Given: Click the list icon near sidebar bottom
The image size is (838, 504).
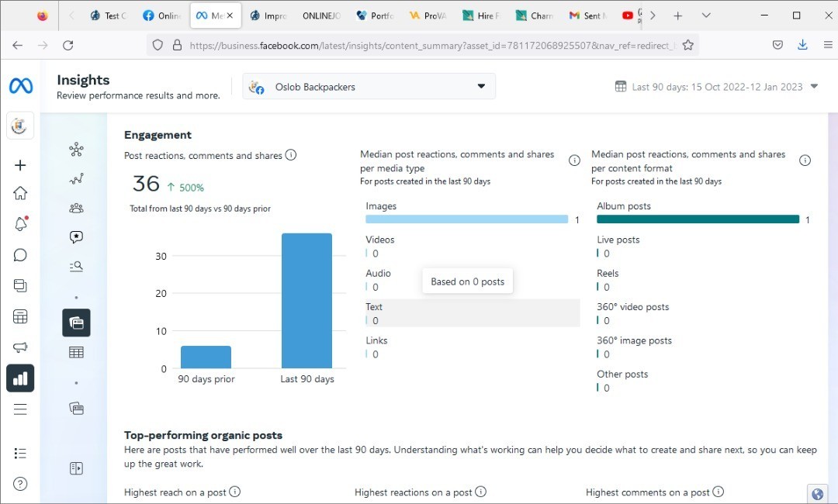Looking at the screenshot, I should tap(20, 454).
